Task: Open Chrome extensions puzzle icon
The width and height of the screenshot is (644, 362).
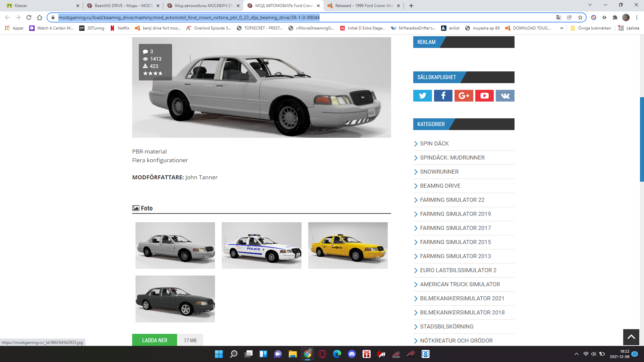Action: point(615,17)
